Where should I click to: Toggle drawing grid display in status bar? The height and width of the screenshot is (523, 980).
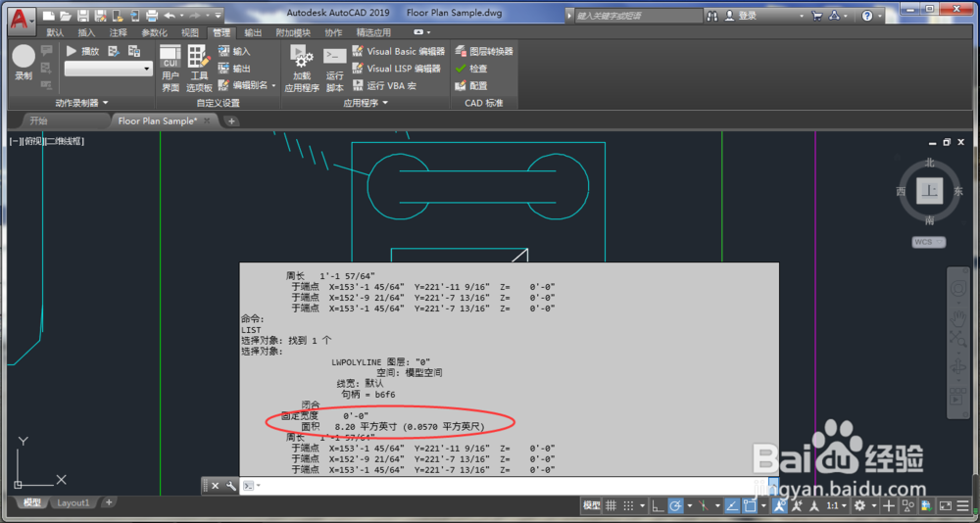tap(612, 505)
